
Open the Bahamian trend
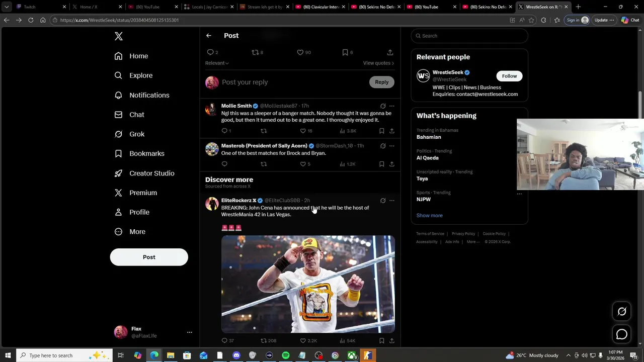(429, 137)
